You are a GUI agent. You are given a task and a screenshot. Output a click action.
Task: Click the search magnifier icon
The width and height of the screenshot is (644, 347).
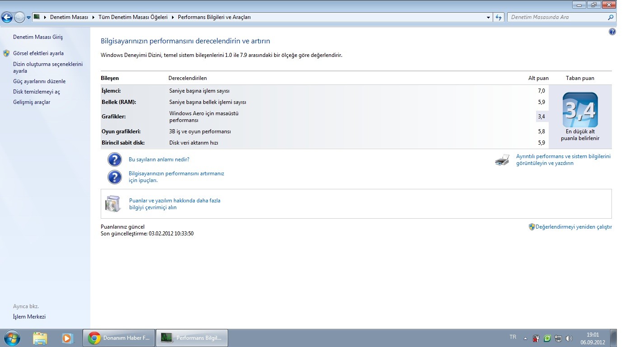[x=611, y=17]
